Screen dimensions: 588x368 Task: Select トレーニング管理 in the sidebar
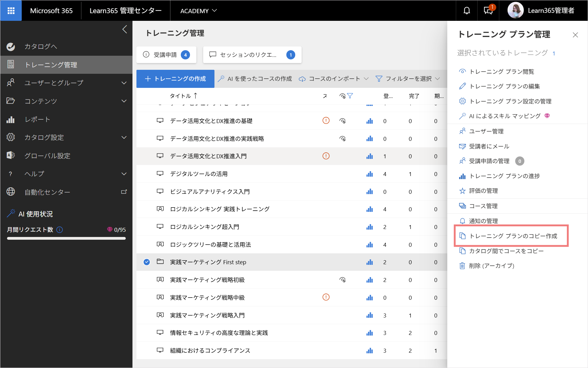(x=66, y=65)
